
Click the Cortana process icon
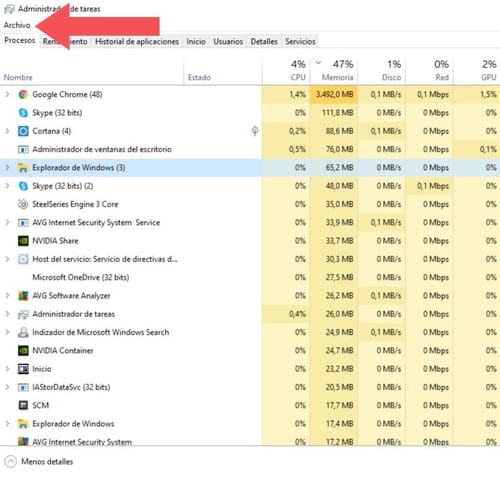coord(23,131)
